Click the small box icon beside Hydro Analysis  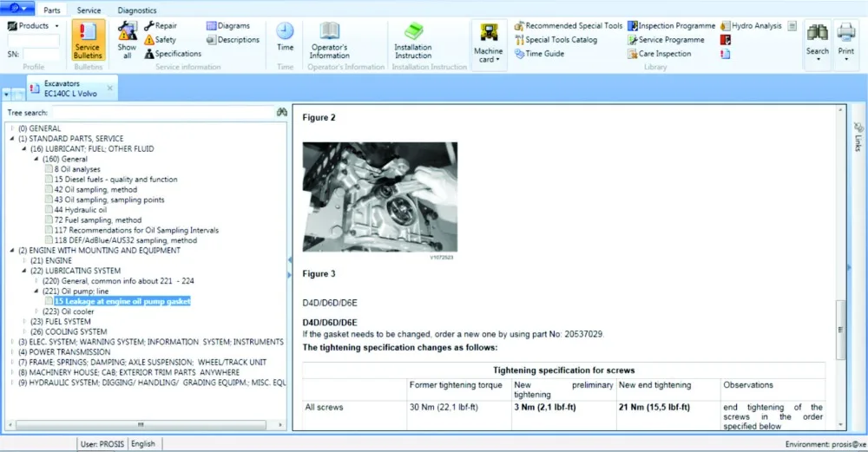point(792,25)
